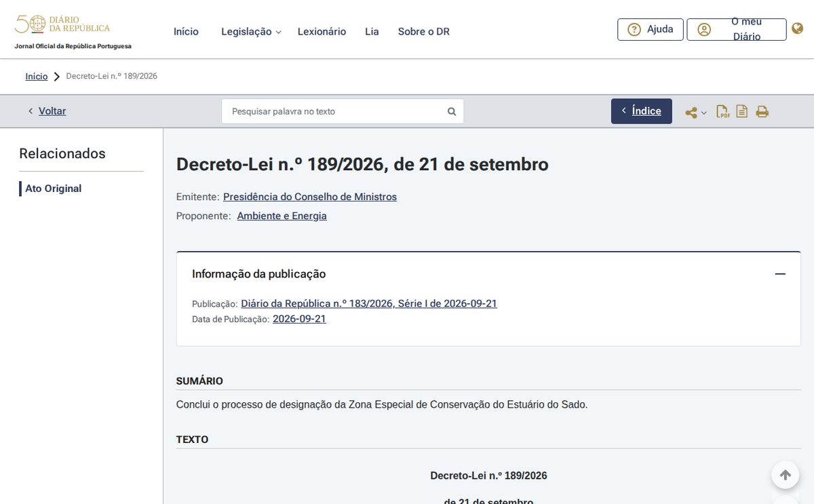Expand the Legislação dropdown menu
This screenshot has width=814, height=504.
(251, 31)
